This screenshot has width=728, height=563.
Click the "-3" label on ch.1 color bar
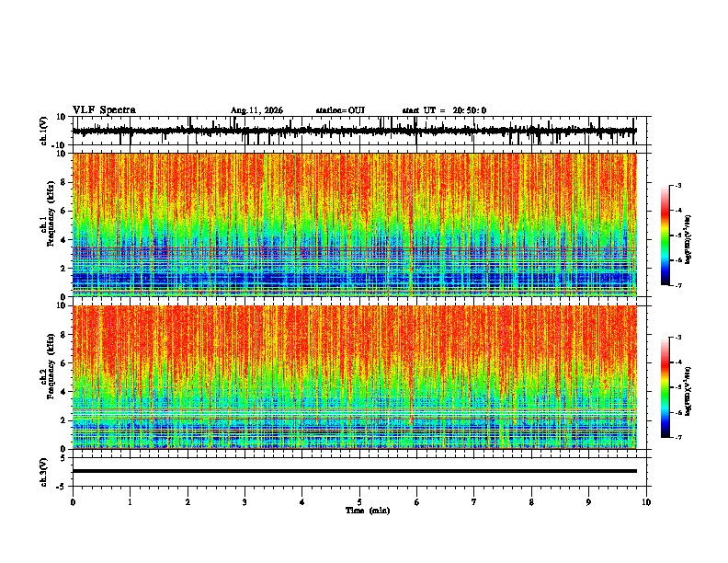pyautogui.click(x=678, y=185)
